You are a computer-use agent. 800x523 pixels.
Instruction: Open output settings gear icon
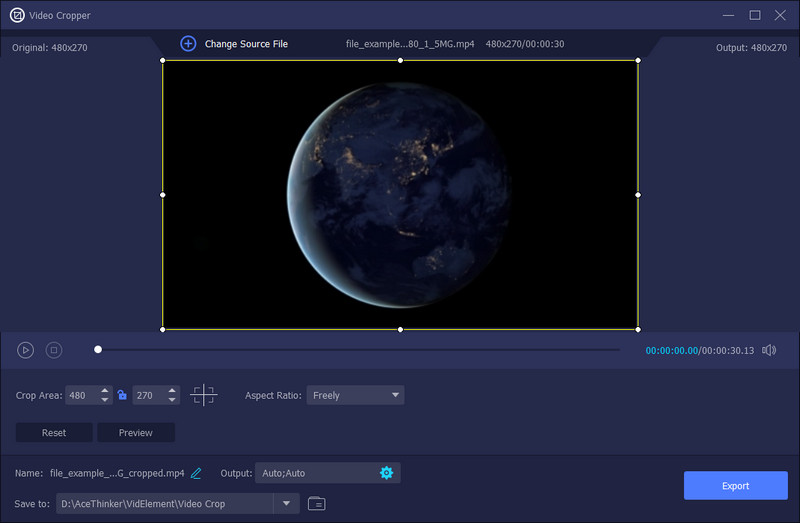[x=386, y=473]
